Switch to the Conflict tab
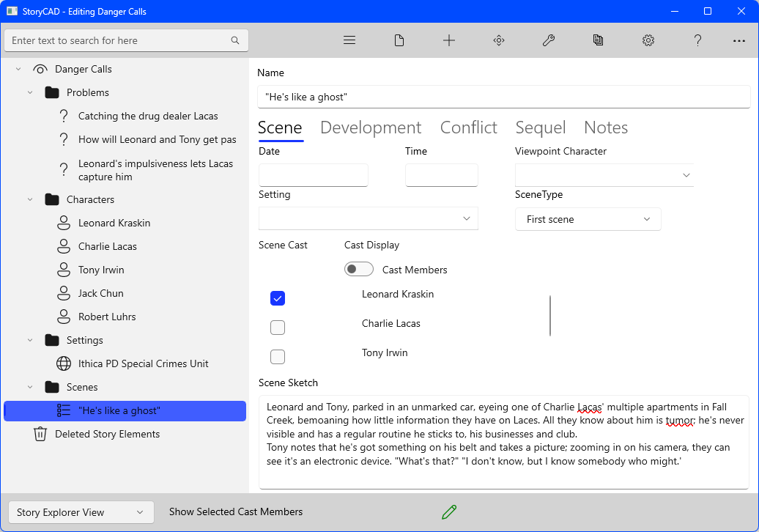The height and width of the screenshot is (532, 759). click(468, 128)
